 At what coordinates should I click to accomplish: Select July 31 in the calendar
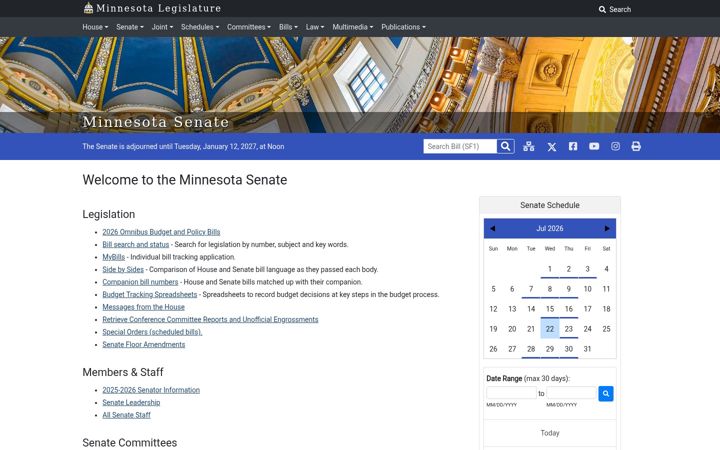(587, 349)
